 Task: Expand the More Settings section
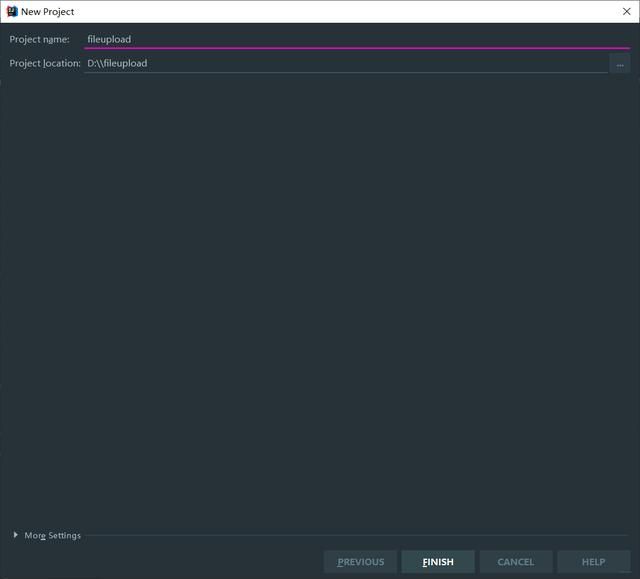pos(16,535)
